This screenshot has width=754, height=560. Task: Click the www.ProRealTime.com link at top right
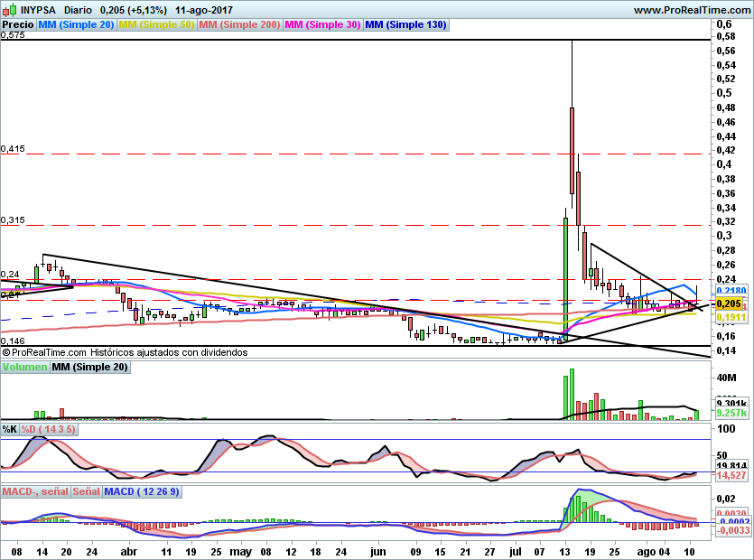(692, 10)
